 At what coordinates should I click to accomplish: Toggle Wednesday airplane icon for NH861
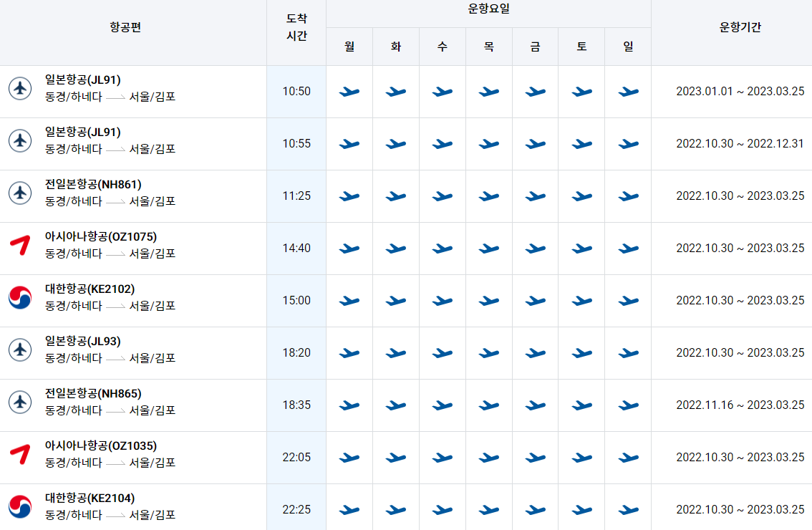click(442, 196)
